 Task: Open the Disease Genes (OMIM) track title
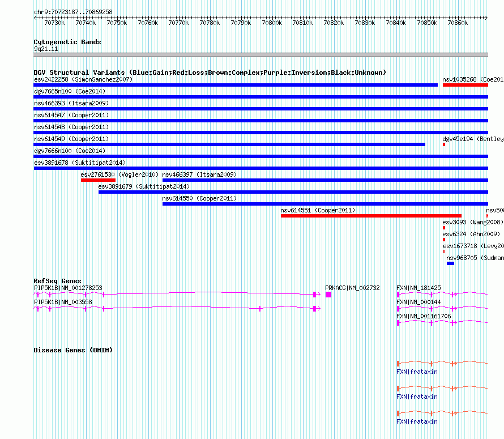tap(73, 350)
